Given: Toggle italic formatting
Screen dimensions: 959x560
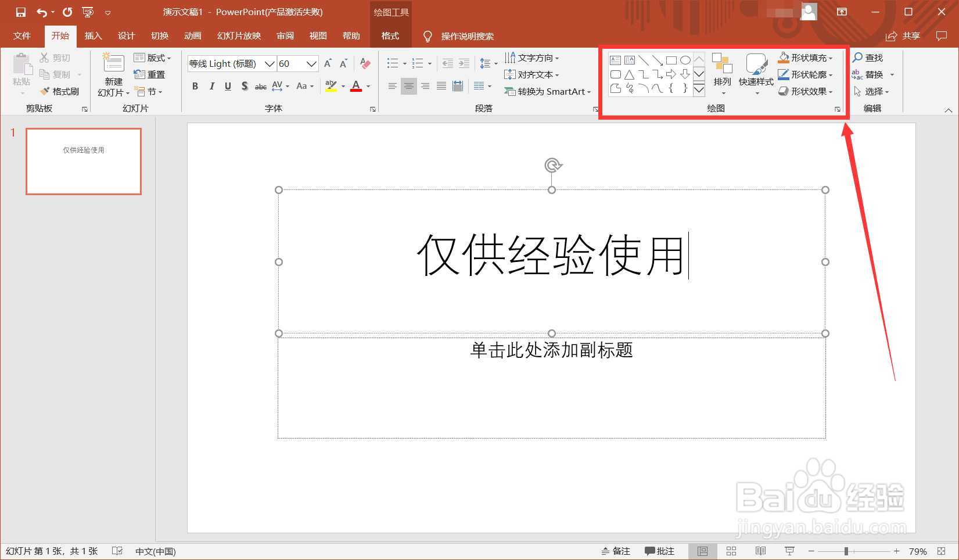Looking at the screenshot, I should pos(211,86).
